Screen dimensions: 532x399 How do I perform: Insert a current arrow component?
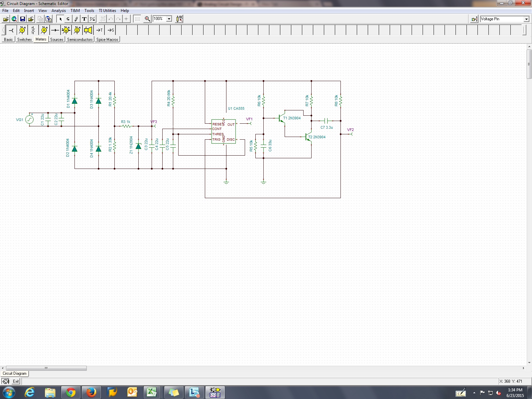point(55,30)
